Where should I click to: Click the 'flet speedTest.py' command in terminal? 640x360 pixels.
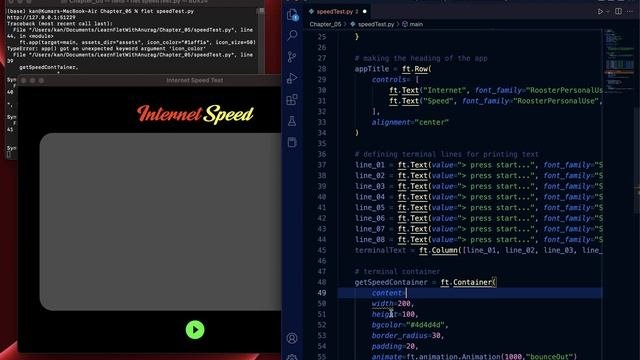click(167, 11)
